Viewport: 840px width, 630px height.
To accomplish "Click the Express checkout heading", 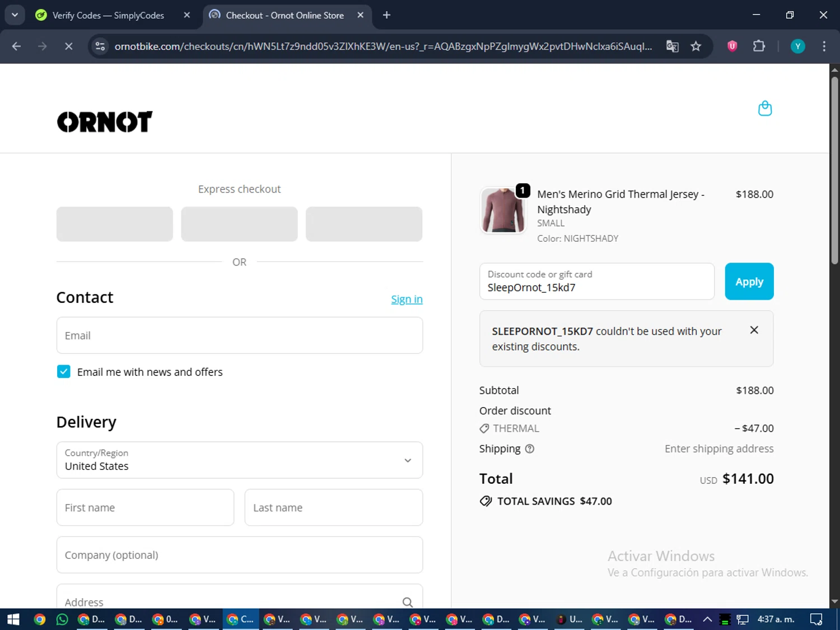I will 239,189.
